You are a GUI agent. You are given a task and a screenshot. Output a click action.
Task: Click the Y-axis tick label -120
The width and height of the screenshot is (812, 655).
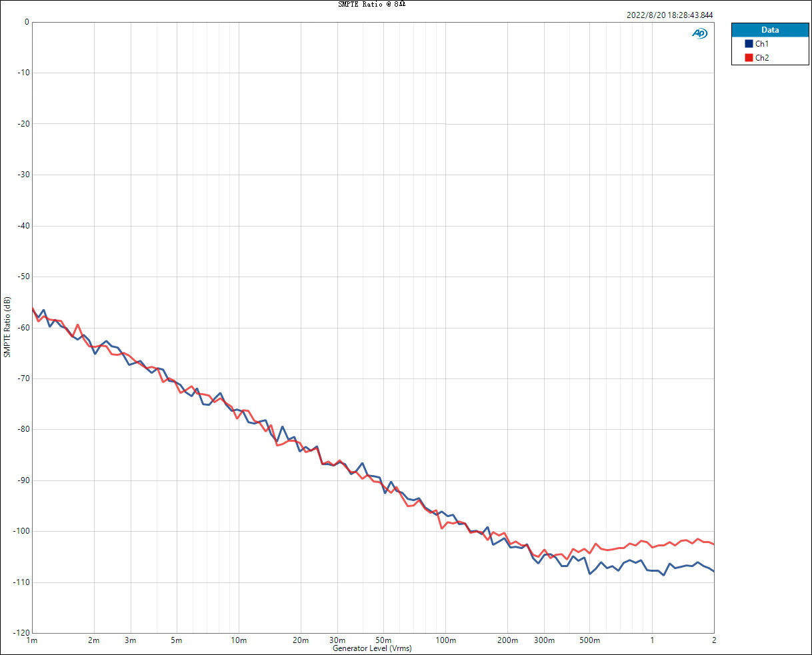[21, 633]
